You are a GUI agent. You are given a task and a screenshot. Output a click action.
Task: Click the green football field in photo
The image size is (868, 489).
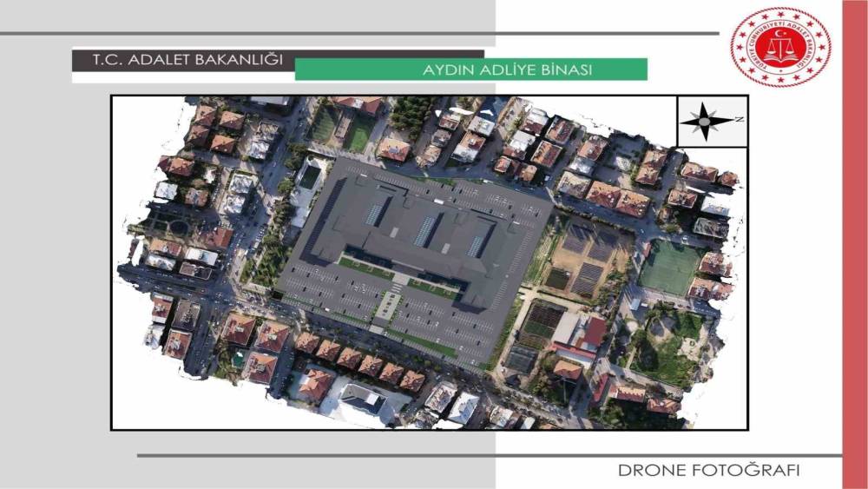[x=670, y=268]
